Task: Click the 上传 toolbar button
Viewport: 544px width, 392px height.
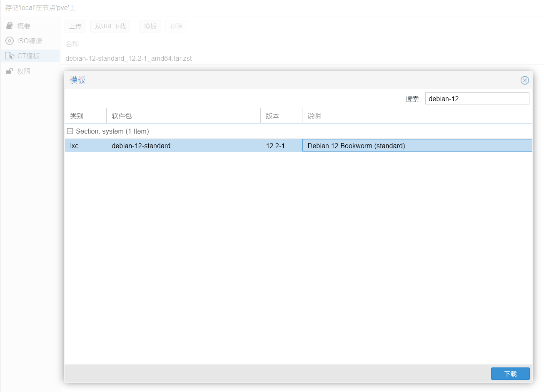Action: click(75, 26)
